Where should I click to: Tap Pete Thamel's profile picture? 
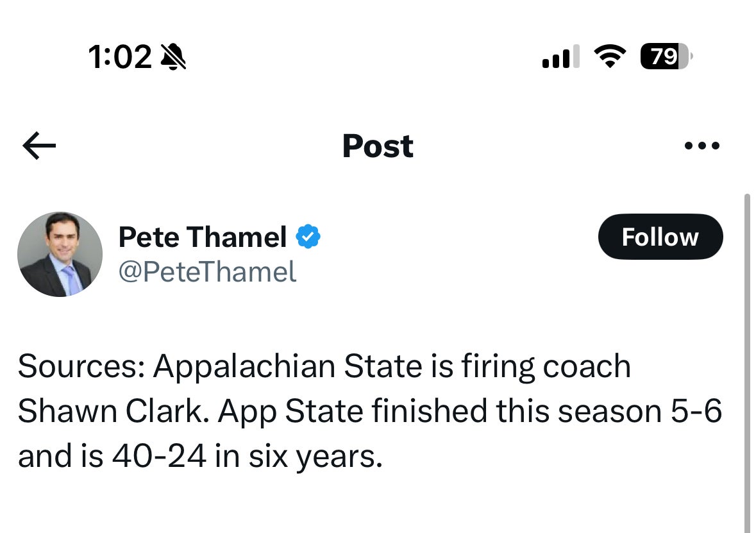point(60,254)
